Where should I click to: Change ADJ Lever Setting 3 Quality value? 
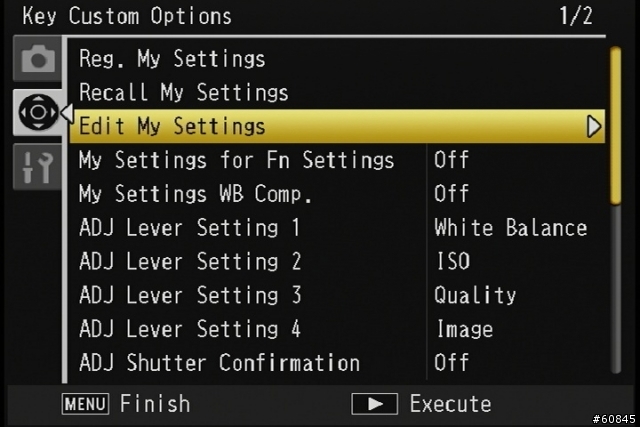coord(475,295)
